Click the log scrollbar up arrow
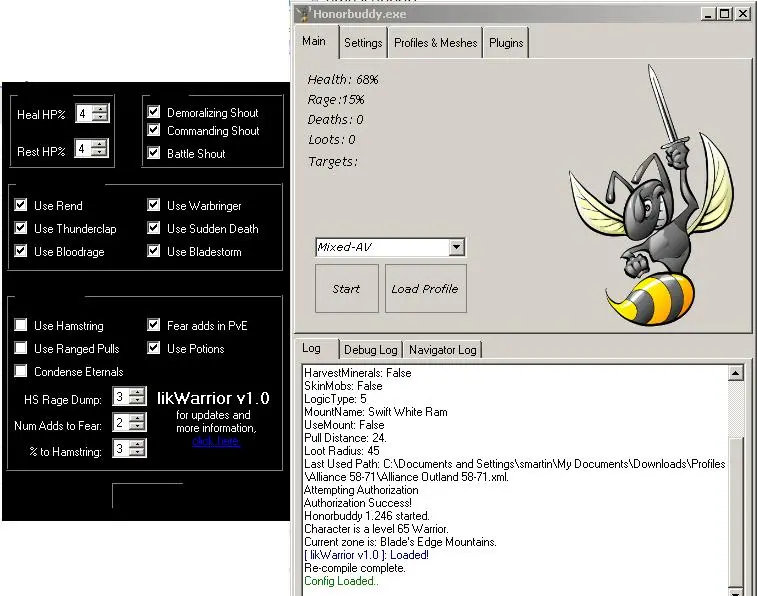Screen dimensions: 757x596 point(735,373)
